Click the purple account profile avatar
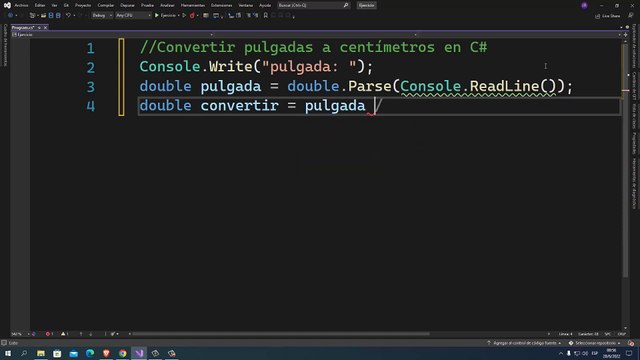640x360 pixels. coord(584,5)
